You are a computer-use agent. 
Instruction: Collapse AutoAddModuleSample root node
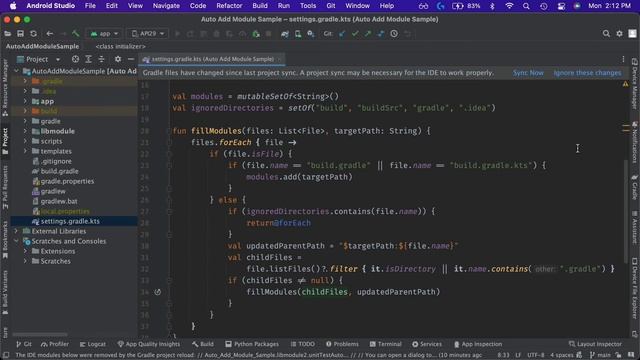click(16, 71)
